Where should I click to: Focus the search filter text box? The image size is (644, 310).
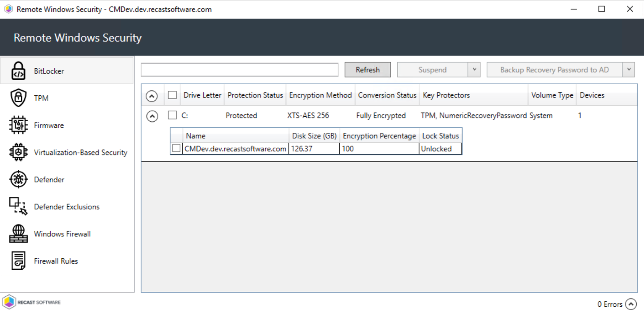click(240, 70)
